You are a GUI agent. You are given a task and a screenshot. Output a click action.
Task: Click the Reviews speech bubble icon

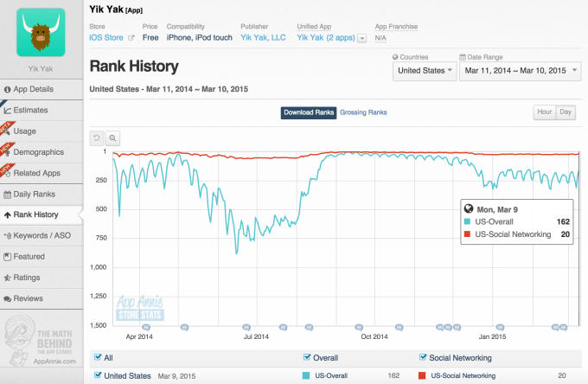(x=7, y=299)
